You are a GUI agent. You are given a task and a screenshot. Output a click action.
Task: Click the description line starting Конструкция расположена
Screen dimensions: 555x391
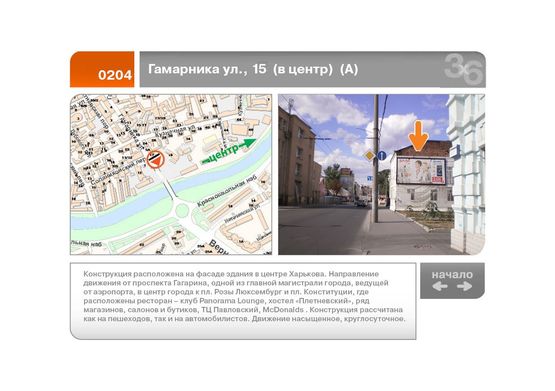(231, 274)
